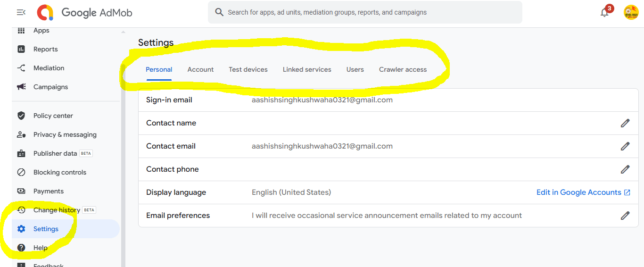Click Edit in Google Accounts link

pos(579,192)
